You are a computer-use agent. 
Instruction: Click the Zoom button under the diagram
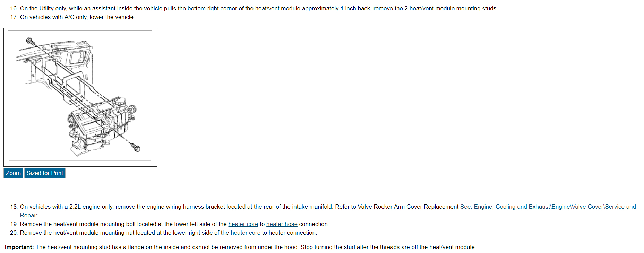point(13,173)
